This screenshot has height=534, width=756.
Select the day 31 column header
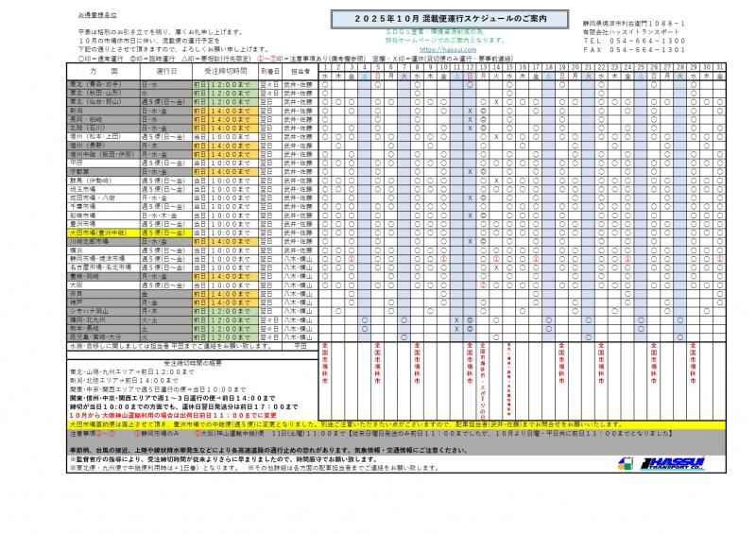tap(718, 67)
